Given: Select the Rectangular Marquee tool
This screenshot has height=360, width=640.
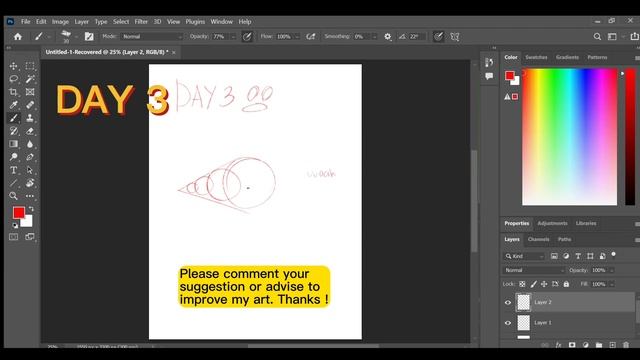Looking at the screenshot, I should tap(30, 66).
